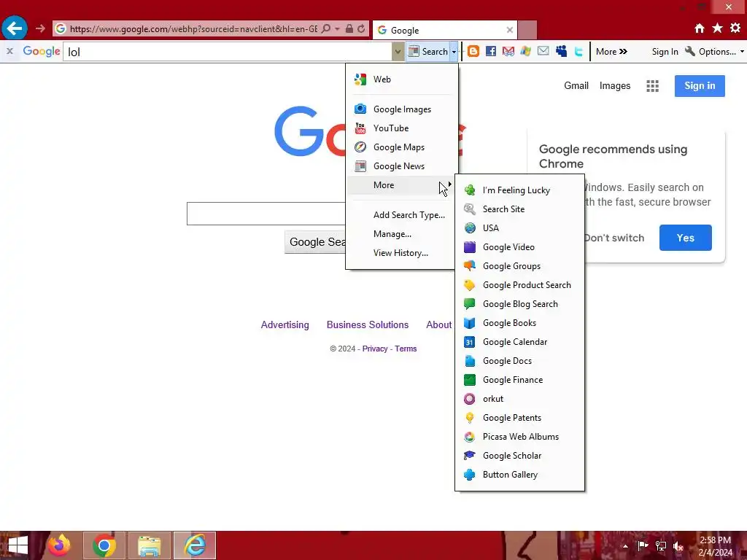Click the browser Forward arrow
Screen dimensions: 747x560
[41, 28]
